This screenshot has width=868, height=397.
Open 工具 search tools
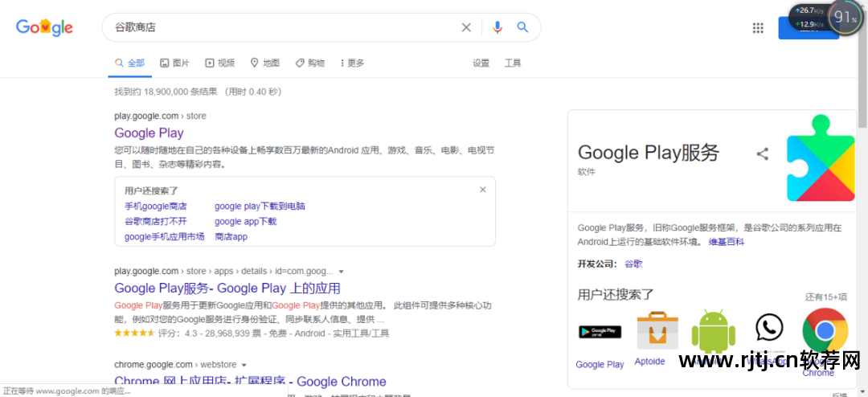click(513, 63)
